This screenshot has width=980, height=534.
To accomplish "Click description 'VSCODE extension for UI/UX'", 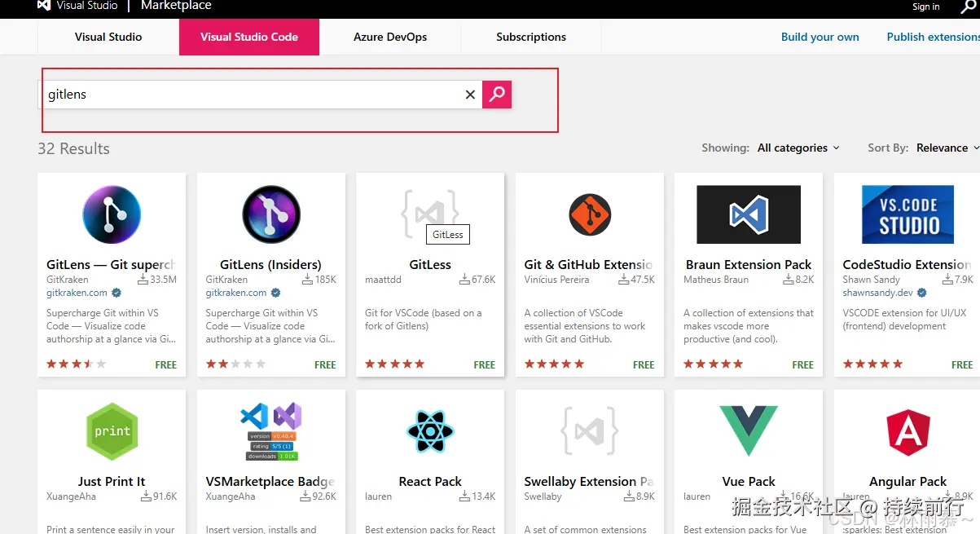I will tap(904, 320).
